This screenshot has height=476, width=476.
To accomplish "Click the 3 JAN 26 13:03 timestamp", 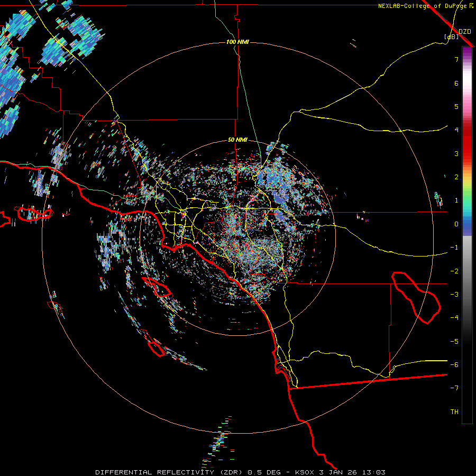I will point(352,472).
